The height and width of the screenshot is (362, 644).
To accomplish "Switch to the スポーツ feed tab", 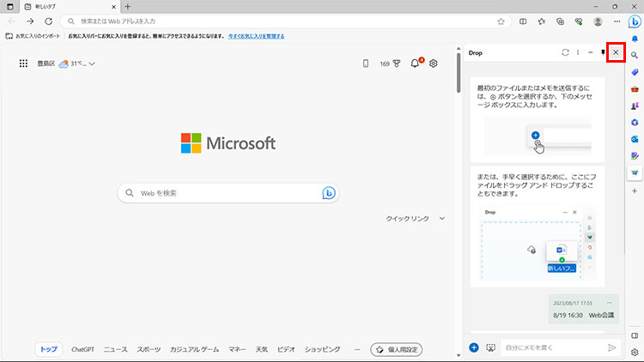I will [149, 349].
